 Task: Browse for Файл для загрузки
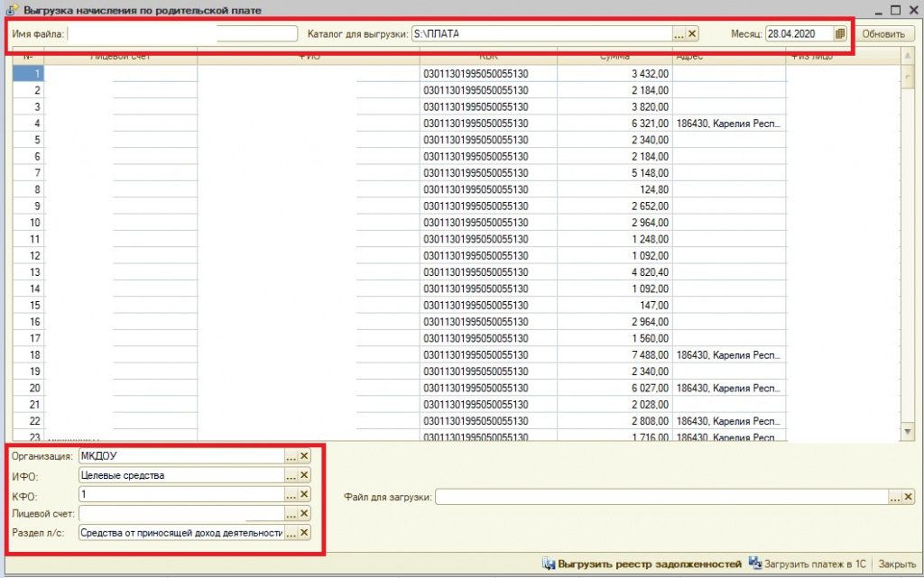(x=894, y=497)
